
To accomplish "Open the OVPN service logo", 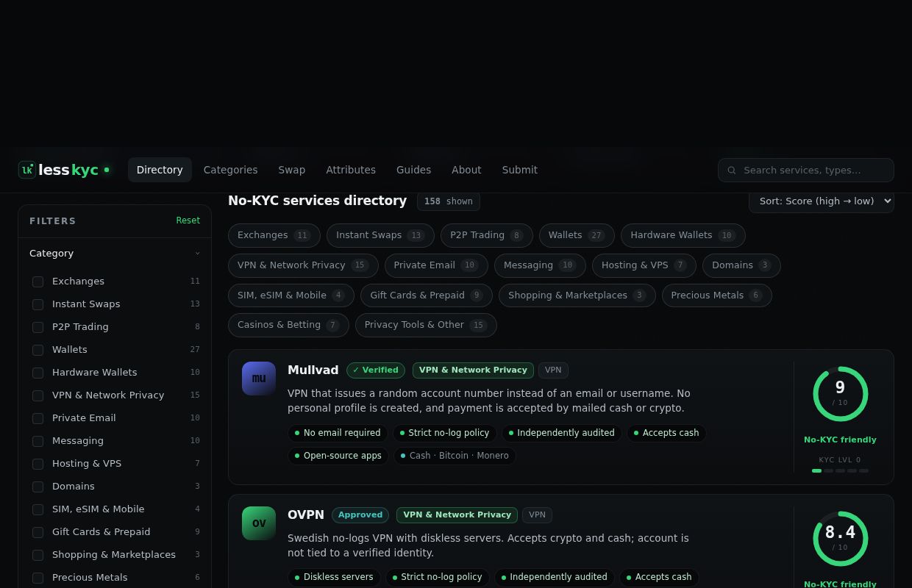I will click(259, 523).
